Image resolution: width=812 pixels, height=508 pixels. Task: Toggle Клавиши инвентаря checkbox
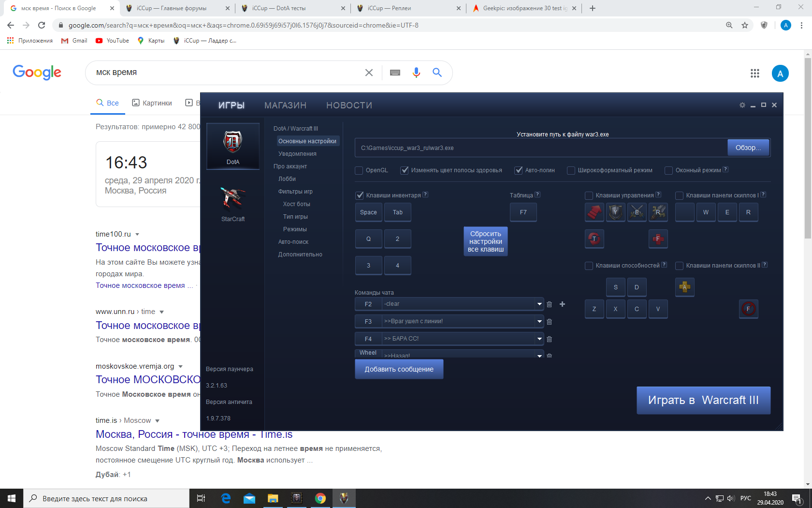(x=360, y=195)
